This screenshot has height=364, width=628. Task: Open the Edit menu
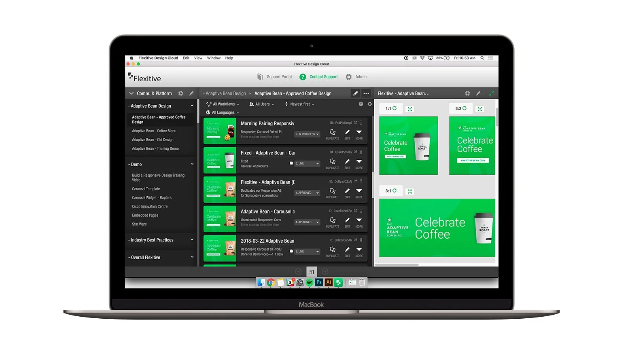(x=186, y=58)
